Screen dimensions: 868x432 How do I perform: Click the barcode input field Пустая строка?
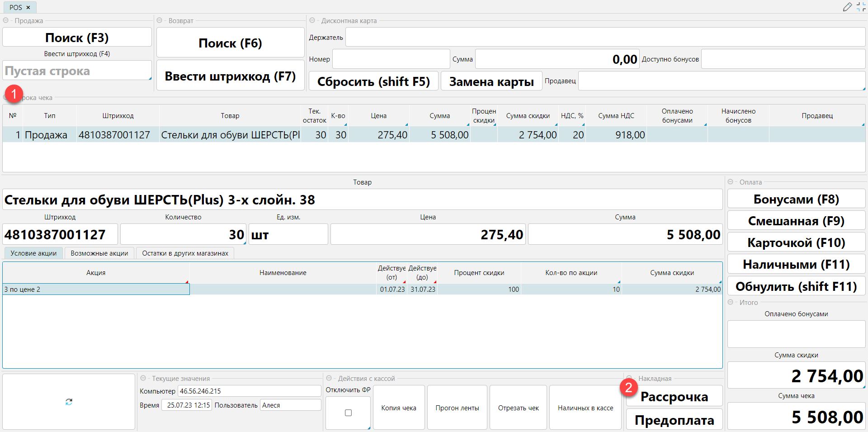point(77,71)
